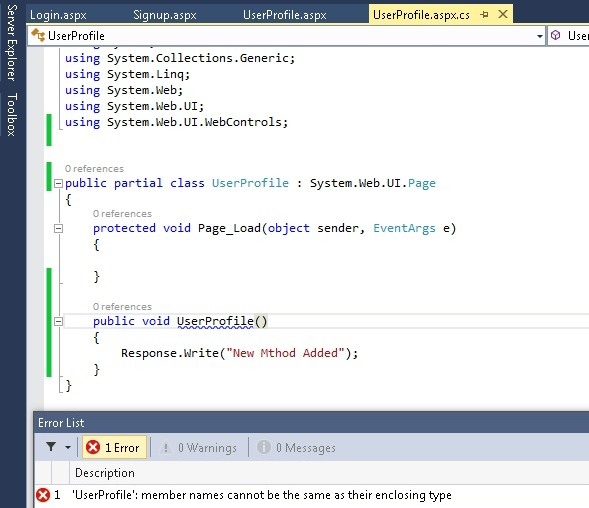This screenshot has width=589, height=508.
Task: Open the Server Explorer side panel
Action: [x=12, y=42]
